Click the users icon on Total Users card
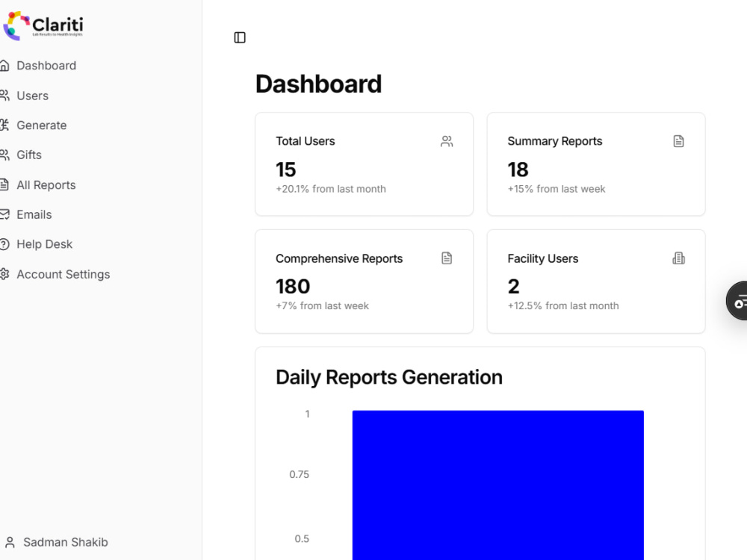 (x=447, y=140)
